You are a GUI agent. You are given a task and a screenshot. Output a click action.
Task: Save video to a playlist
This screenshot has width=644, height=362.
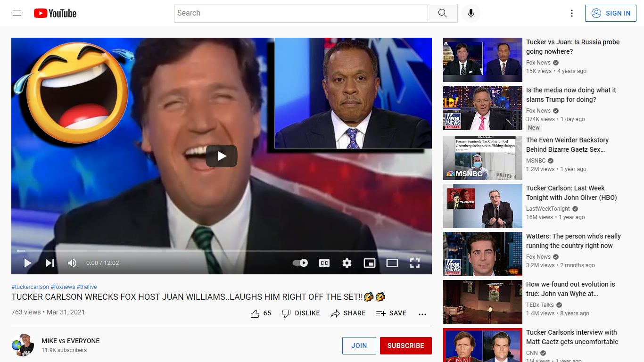pyautogui.click(x=391, y=313)
